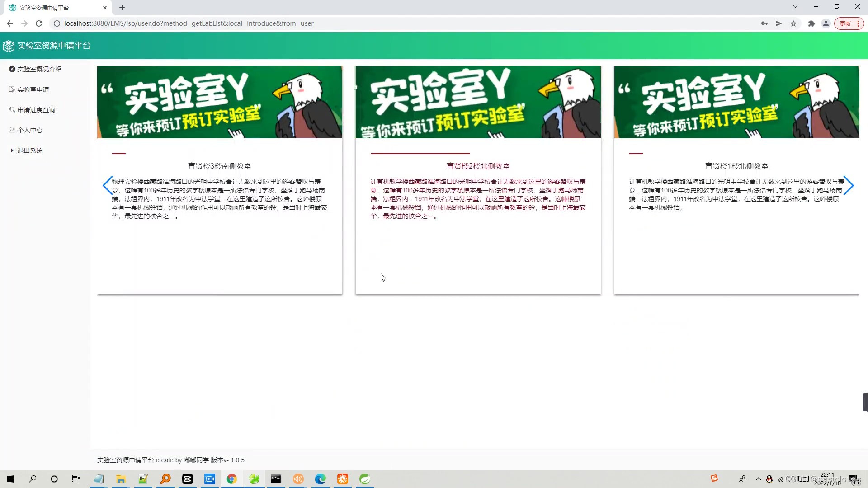Screen dimensions: 868x488
Task: Reload the page
Action: (x=39, y=23)
